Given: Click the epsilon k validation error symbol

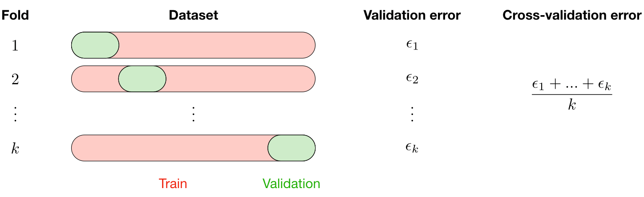Looking at the screenshot, I should point(412,148).
